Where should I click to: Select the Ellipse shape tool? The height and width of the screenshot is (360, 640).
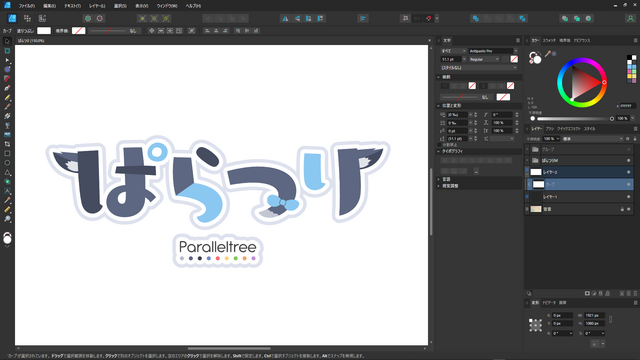(x=7, y=163)
